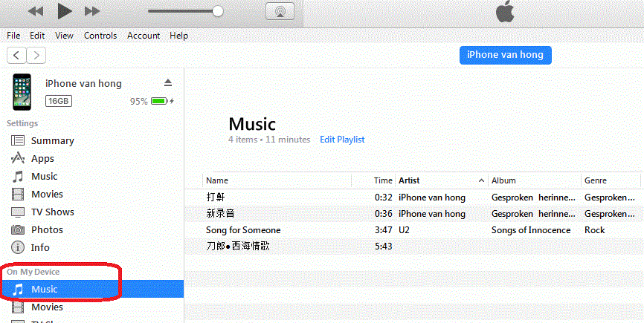644x323 pixels.
Task: Click the iPhone device thumbnail image
Action: point(21,92)
